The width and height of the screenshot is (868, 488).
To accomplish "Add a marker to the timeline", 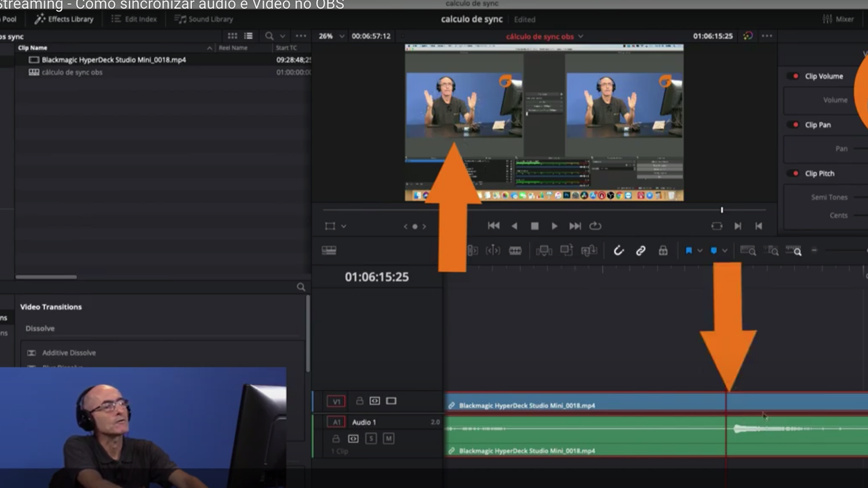I will (x=713, y=250).
